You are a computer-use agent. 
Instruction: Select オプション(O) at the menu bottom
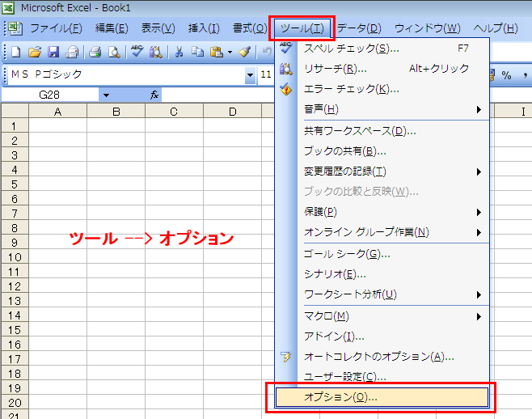(382, 397)
